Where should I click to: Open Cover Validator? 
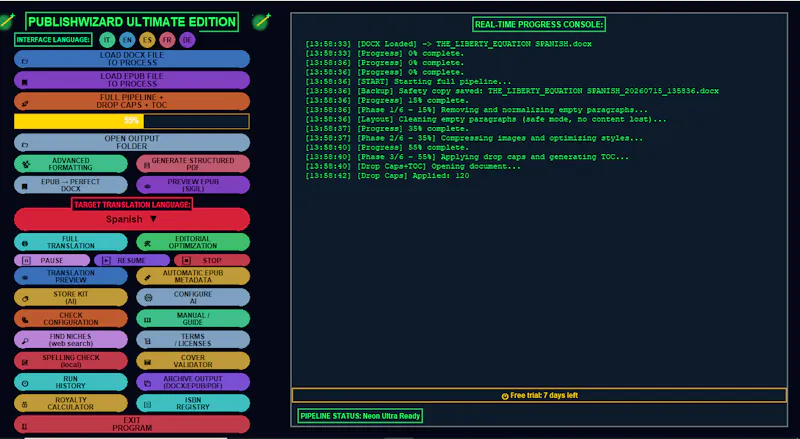(193, 361)
